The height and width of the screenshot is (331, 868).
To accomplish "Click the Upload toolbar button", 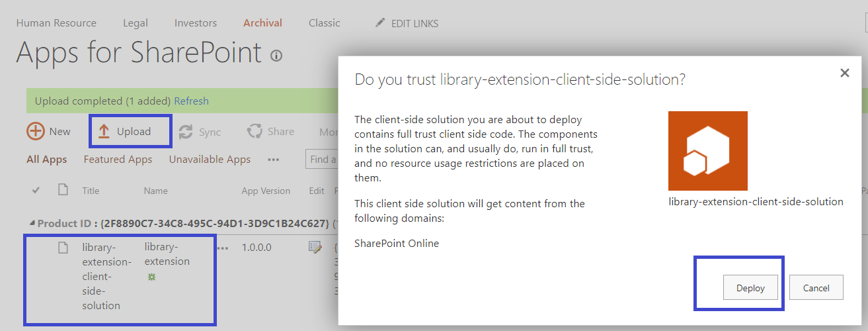I will 124,131.
